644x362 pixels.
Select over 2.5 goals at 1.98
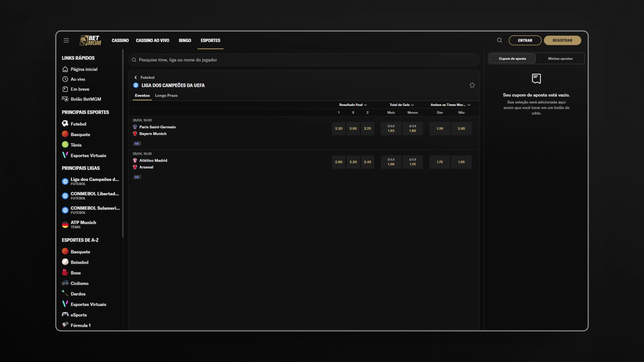click(x=391, y=162)
